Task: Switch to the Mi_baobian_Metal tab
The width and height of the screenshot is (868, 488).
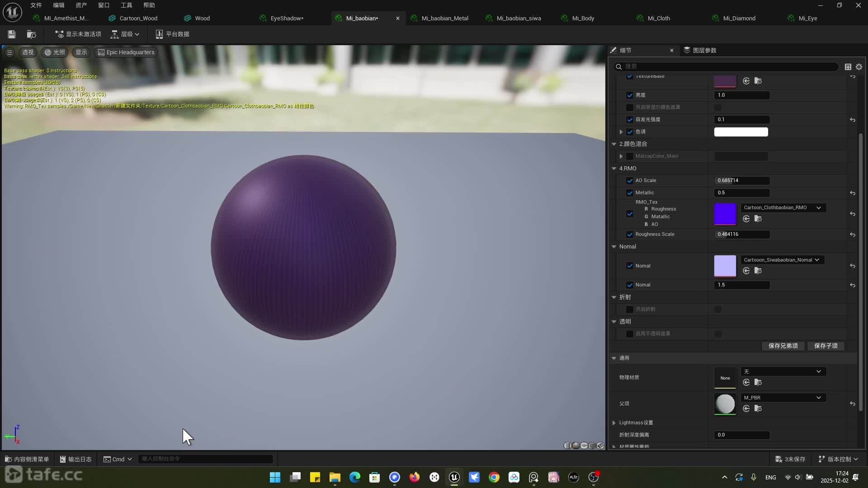Action: (444, 19)
